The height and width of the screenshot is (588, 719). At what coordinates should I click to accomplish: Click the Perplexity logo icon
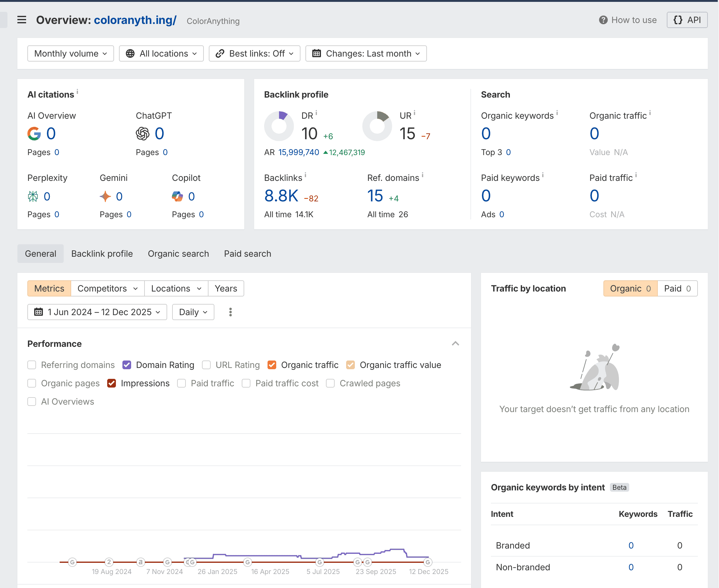[33, 196]
